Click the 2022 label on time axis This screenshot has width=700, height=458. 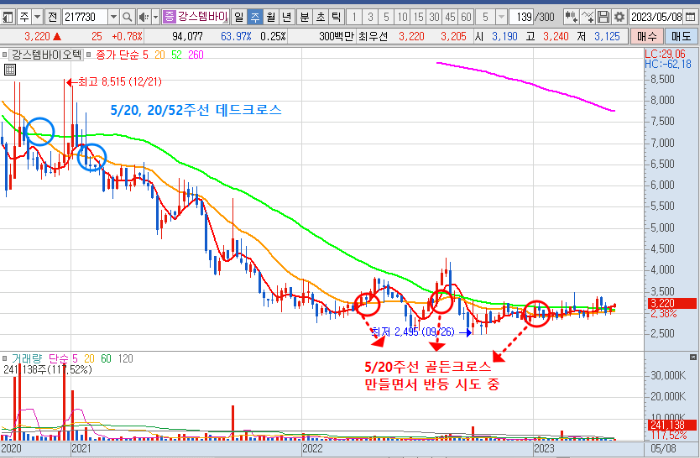click(312, 448)
